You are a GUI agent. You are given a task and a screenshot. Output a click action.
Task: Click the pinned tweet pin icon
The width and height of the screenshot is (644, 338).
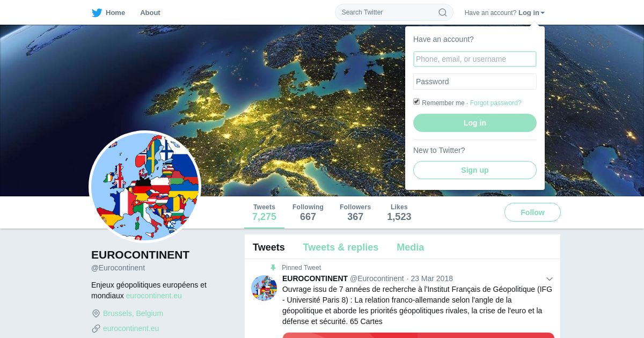coord(273,268)
